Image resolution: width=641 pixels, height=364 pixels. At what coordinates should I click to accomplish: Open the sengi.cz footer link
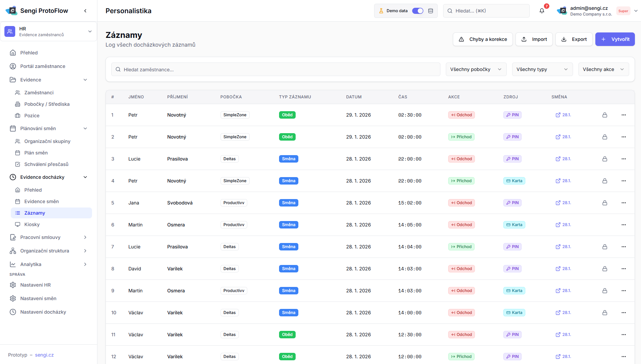(x=44, y=355)
